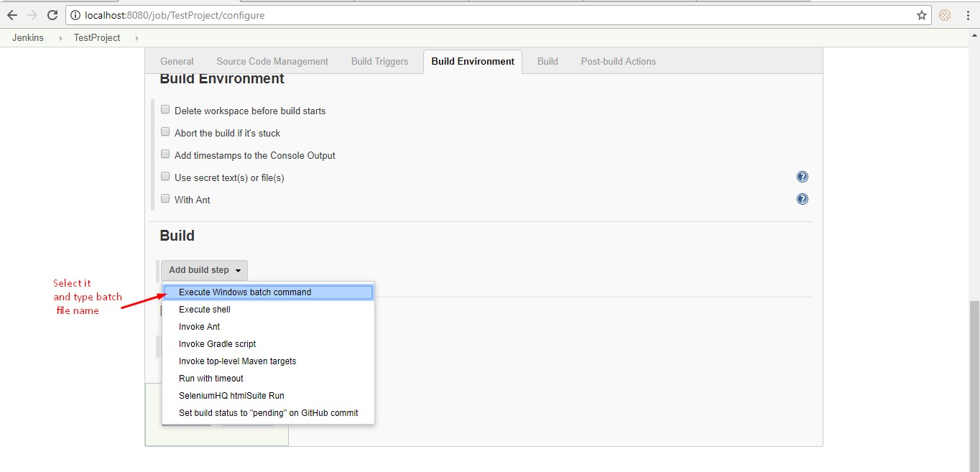Open help for Use secret text(s) or file(s)
Screen dimensions: 980x472
(802, 176)
